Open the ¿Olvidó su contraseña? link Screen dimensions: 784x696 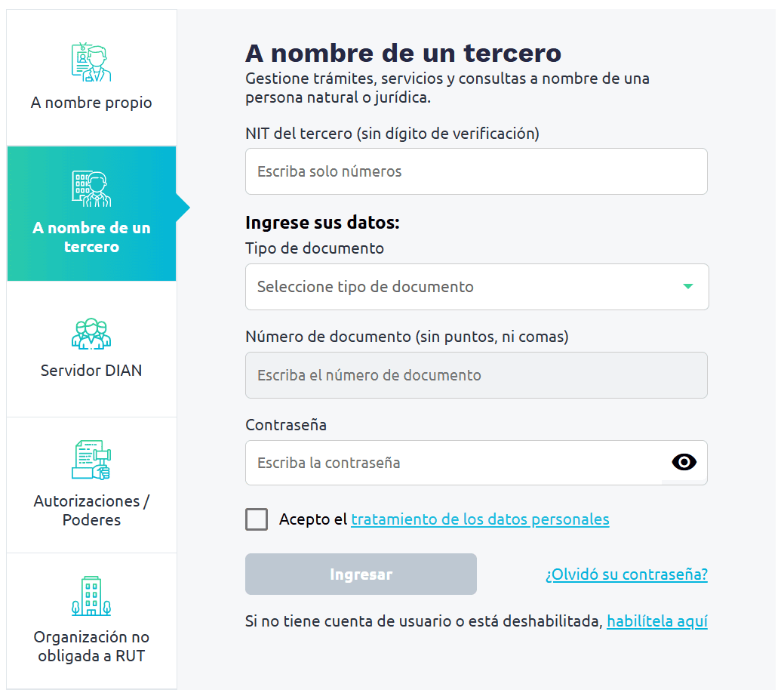click(626, 575)
